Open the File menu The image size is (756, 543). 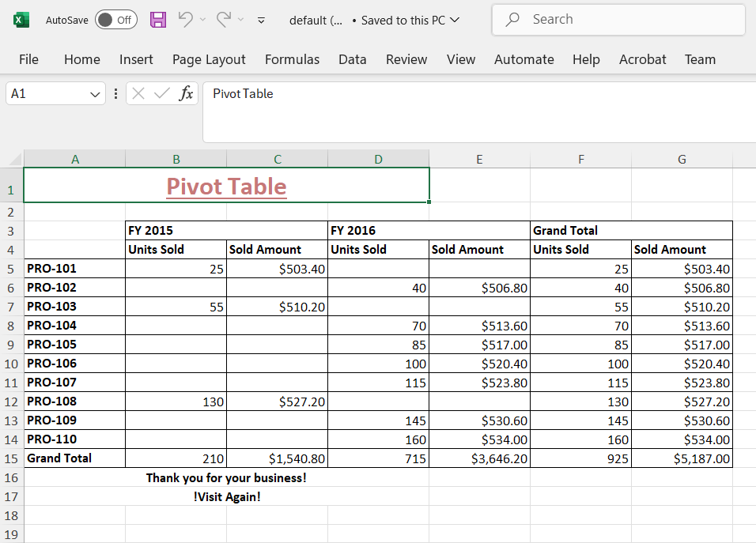tap(28, 59)
